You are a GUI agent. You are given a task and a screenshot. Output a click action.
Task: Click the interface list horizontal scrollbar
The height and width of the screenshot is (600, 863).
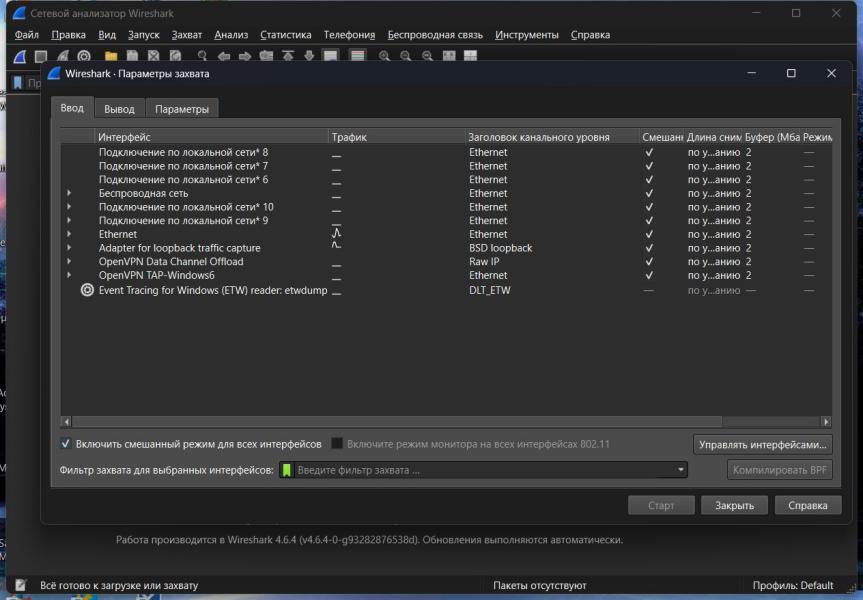(x=400, y=422)
